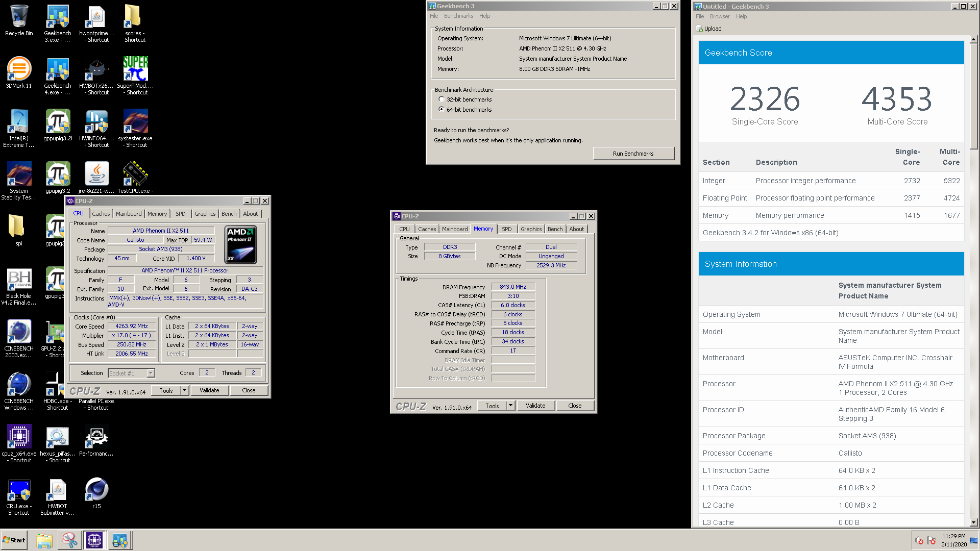Switch to CPU-Z taskbar button
The image size is (980, 551).
[x=94, y=540]
